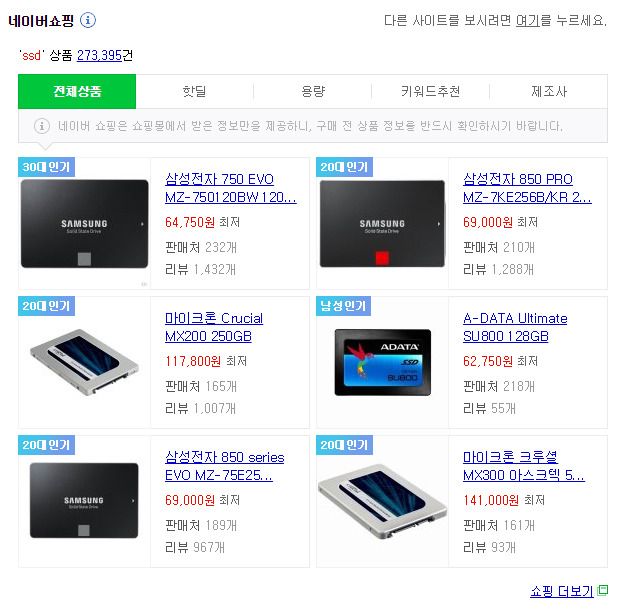The image size is (620, 610).
Task: Open 삼성전자 850 PRO product link
Action: pyautogui.click(x=527, y=188)
